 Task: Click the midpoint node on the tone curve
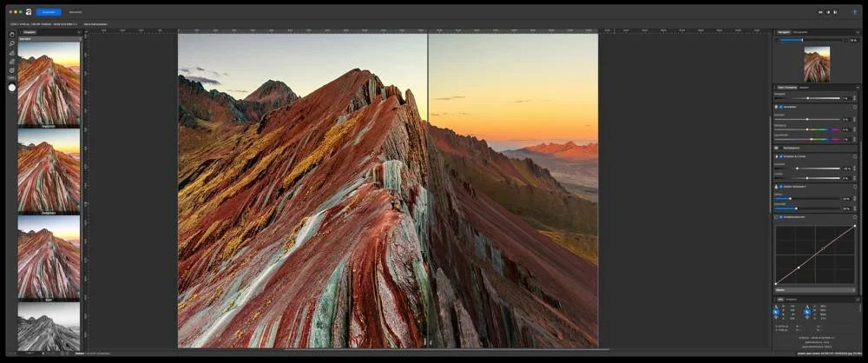click(823, 248)
